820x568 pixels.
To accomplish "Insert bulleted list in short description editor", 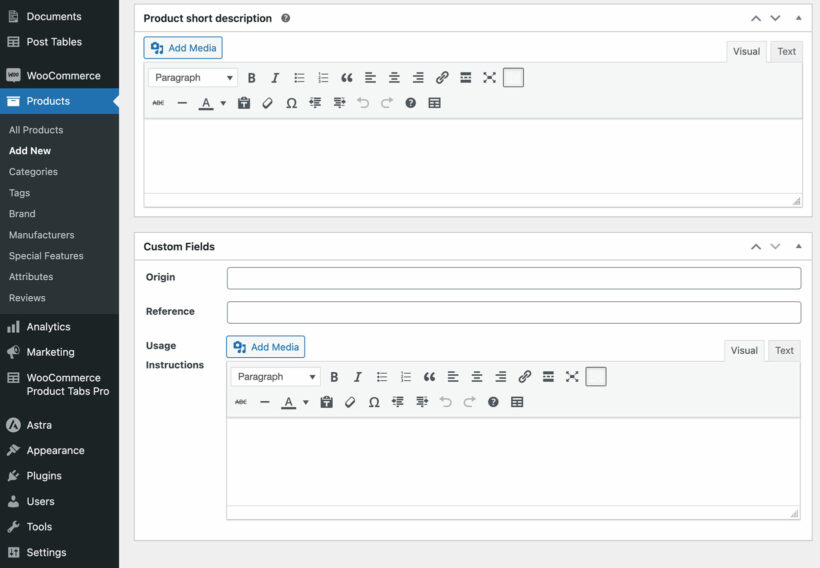I will tap(299, 78).
